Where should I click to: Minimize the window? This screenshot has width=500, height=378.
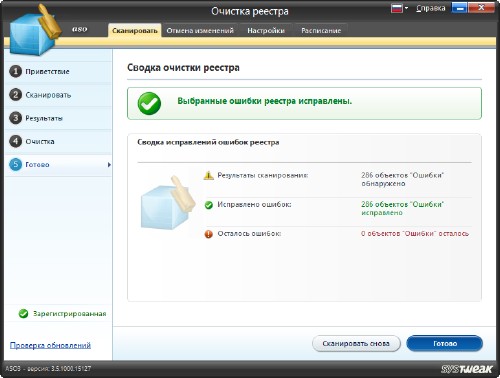pos(460,8)
